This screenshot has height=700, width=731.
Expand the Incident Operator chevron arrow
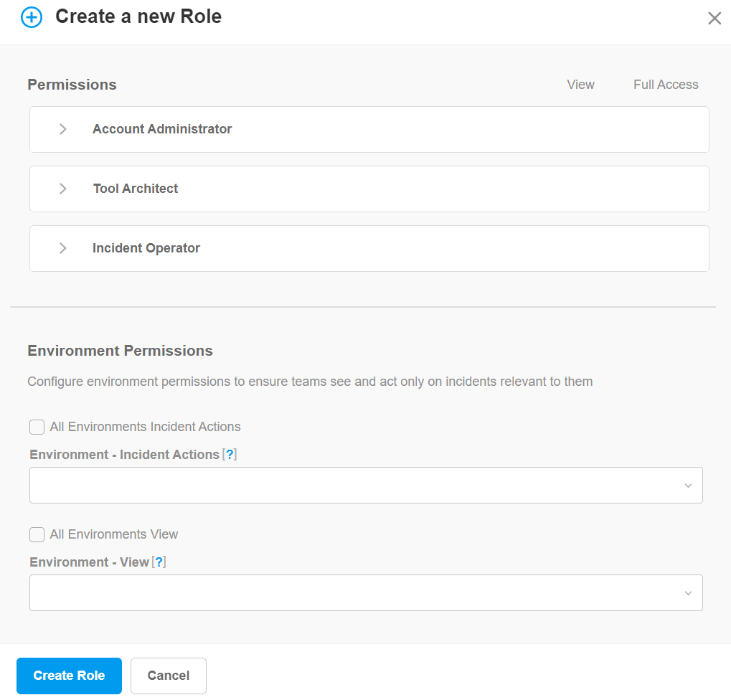[63, 248]
